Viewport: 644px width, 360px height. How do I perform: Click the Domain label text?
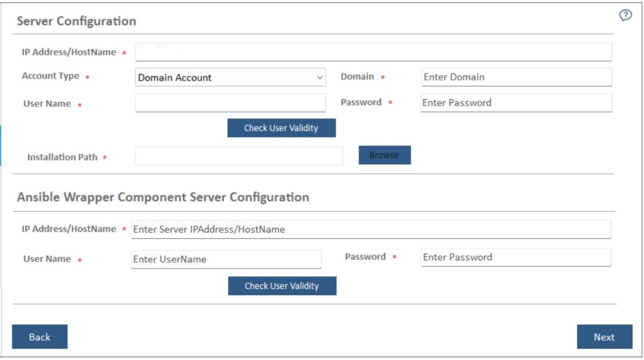pos(357,77)
